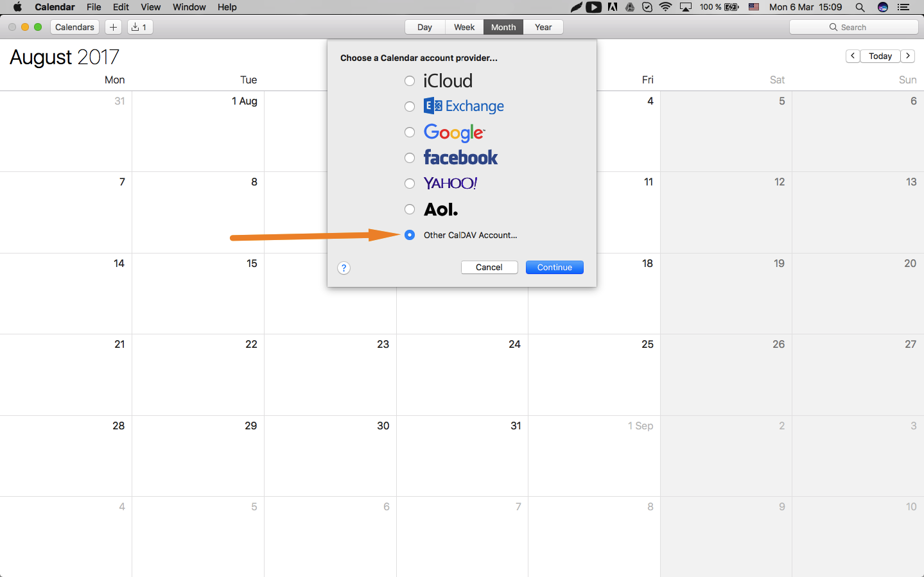Viewport: 924px width, 577px height.
Task: Click the checkmark badge menu bar icon
Action: (647, 7)
